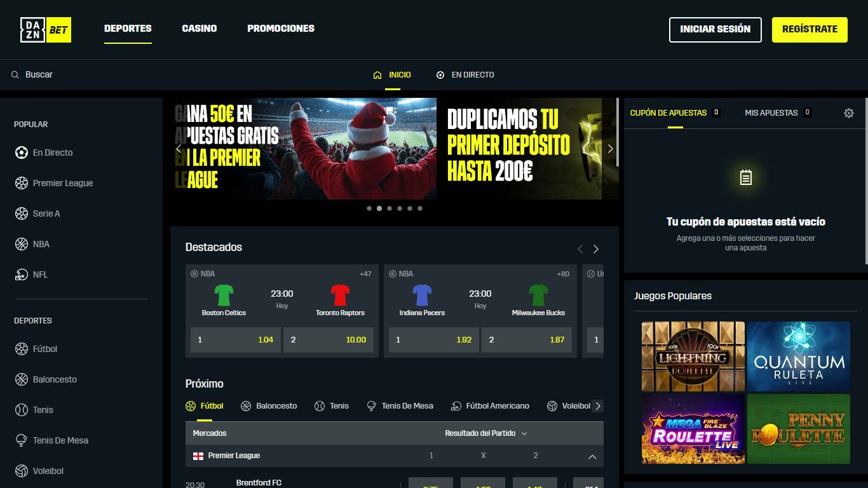Click the +47 markets count on Celtics card
868x488 pixels.
pos(365,274)
